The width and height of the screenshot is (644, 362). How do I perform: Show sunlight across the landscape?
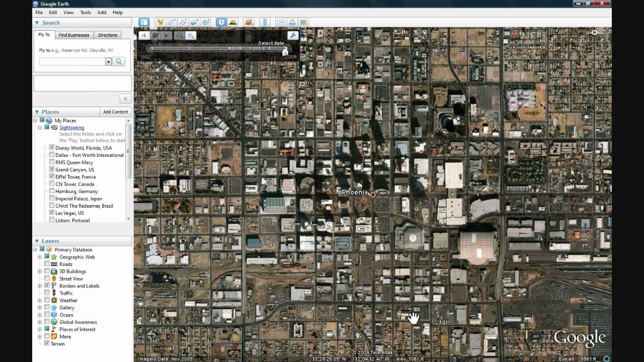[232, 22]
